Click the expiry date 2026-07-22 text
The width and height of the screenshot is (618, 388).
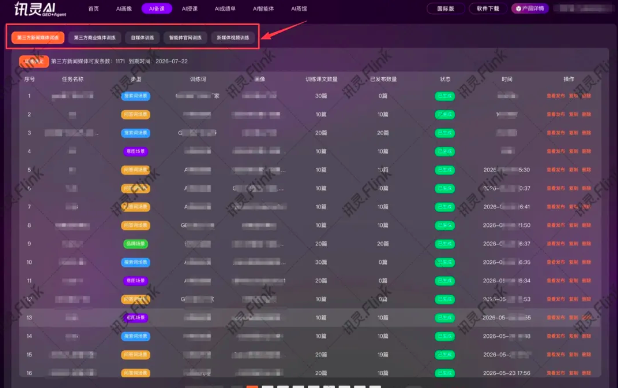(x=171, y=61)
